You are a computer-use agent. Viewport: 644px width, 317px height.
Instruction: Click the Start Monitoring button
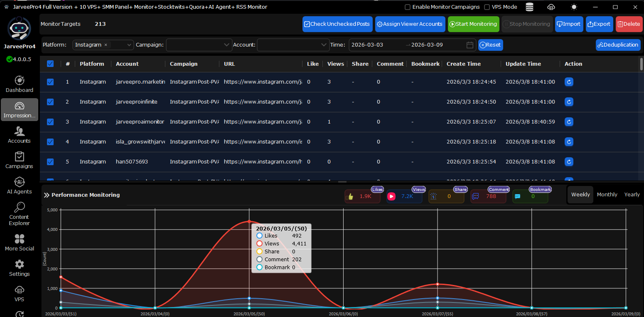[x=473, y=24]
